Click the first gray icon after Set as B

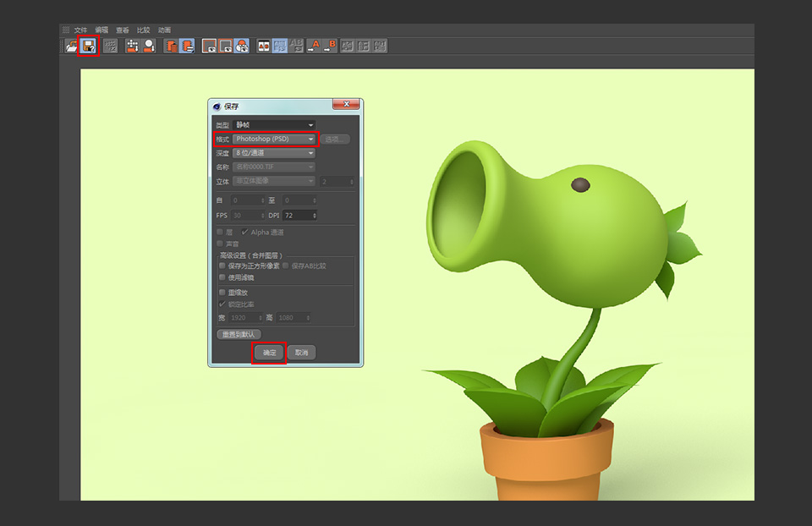point(347,46)
